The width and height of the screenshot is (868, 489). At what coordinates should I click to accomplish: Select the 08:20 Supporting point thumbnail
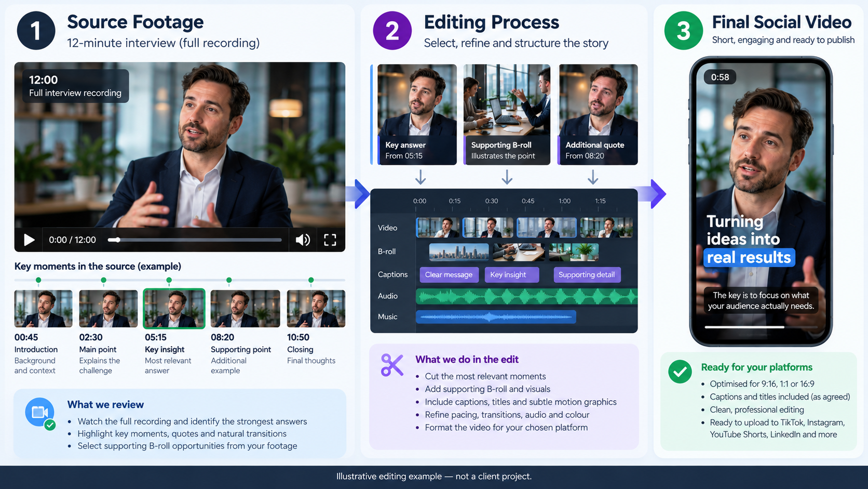pyautogui.click(x=245, y=309)
